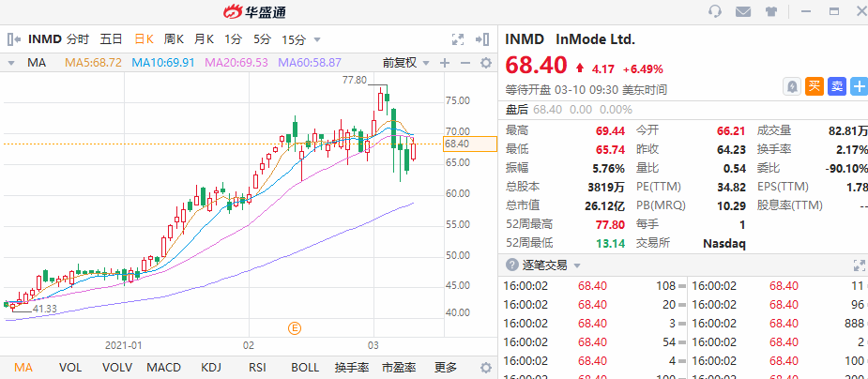Click InMode Ltd. company name
Viewport: 868px width, 379px height.
(595, 39)
